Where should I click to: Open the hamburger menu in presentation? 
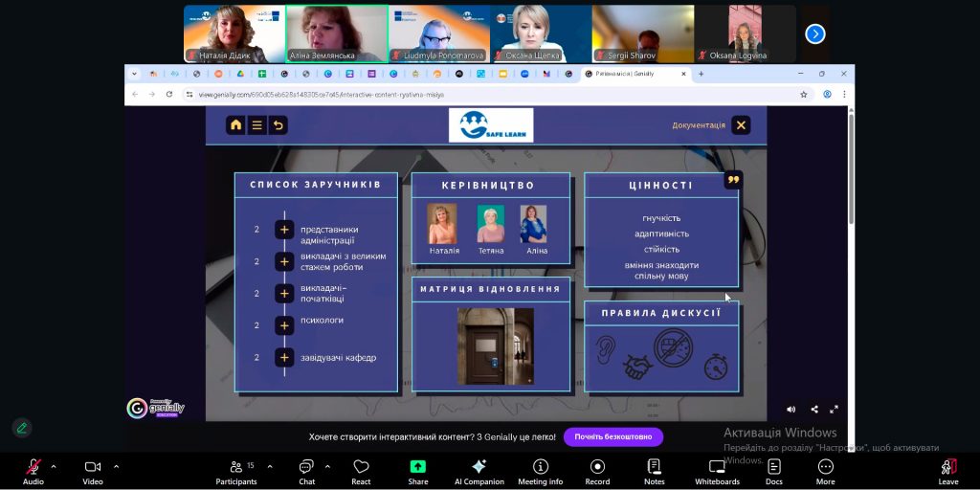pyautogui.click(x=256, y=124)
